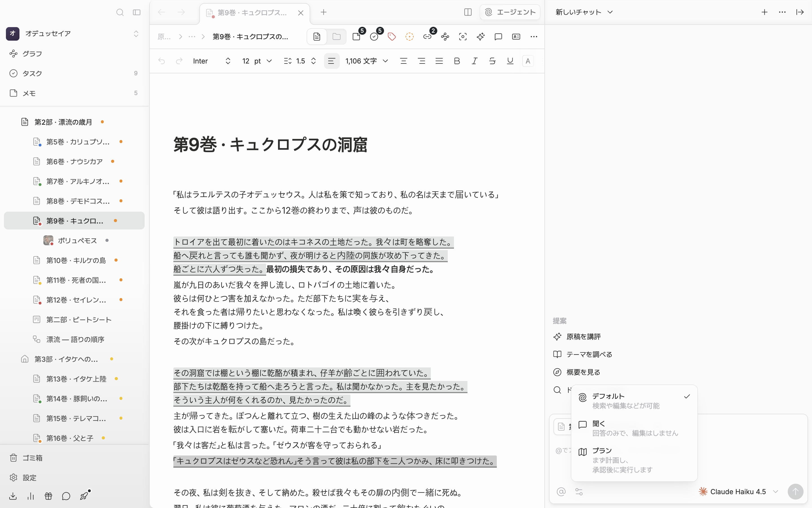This screenshot has height=508, width=812.
Task: Open the statistics bar chart icon
Action: point(30,496)
